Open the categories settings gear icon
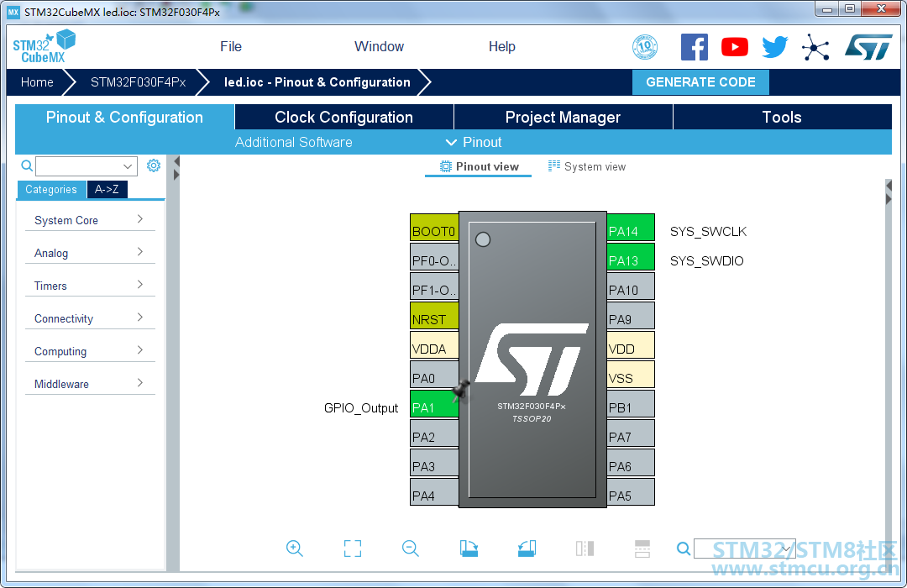 click(x=154, y=165)
